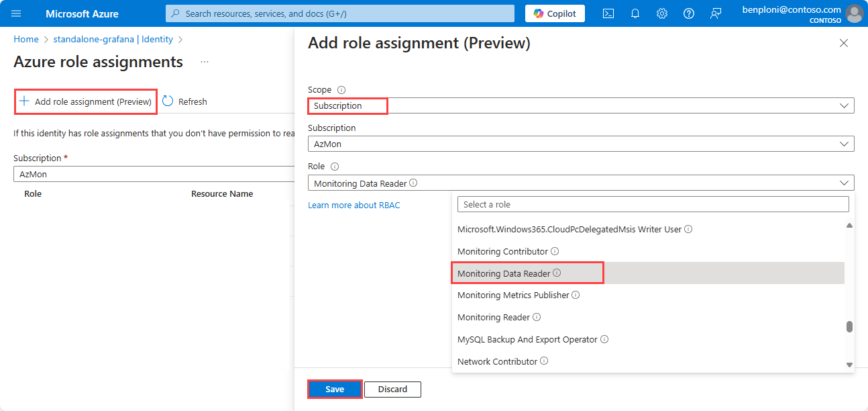Image resolution: width=868 pixels, height=411 pixels.
Task: Click the Refresh icon
Action: pos(168,101)
